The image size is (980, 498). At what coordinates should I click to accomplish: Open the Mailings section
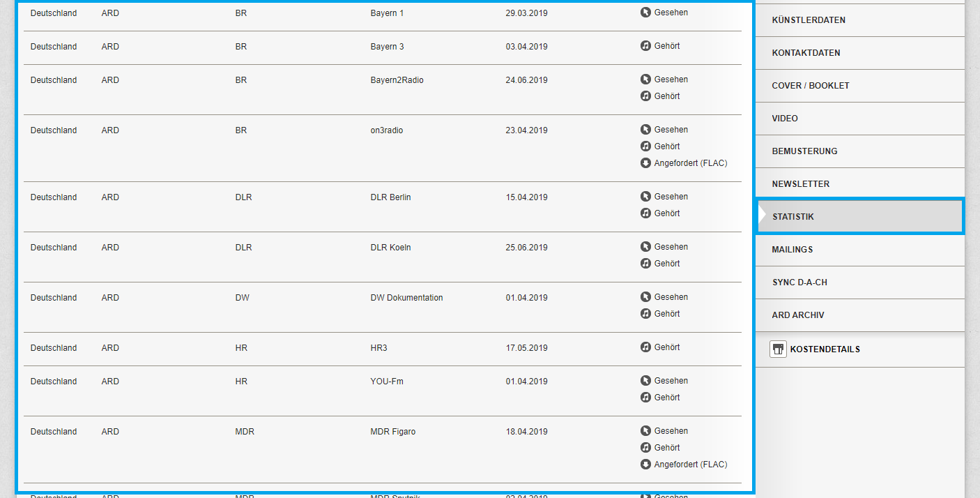pos(859,250)
